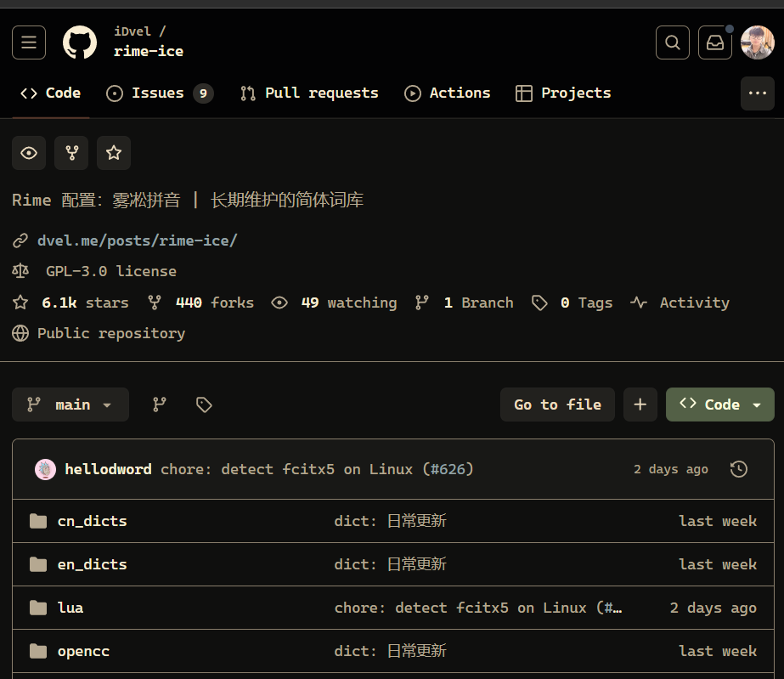
Task: Click the folder icon for cn_dicts
Action: 38,522
